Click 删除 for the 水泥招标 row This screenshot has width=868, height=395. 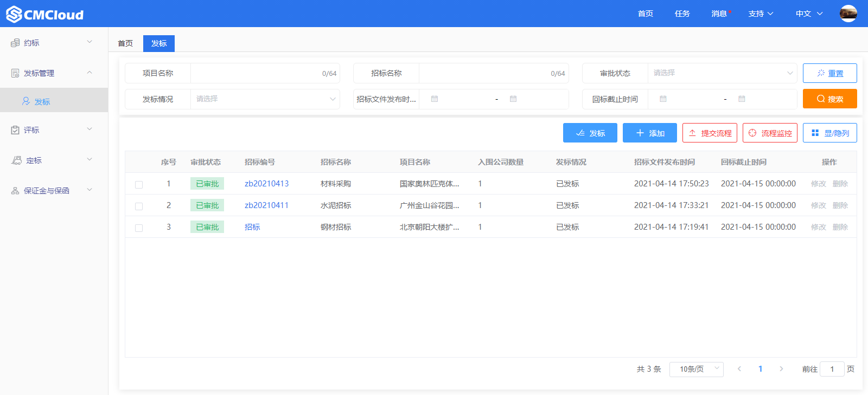tap(840, 205)
